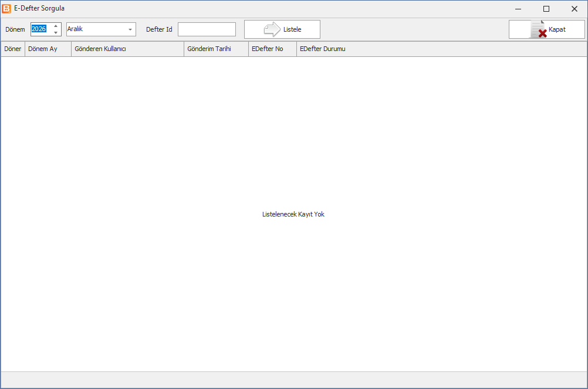Image resolution: width=588 pixels, height=389 pixels.
Task: Click the Listele button
Action: pos(282,29)
